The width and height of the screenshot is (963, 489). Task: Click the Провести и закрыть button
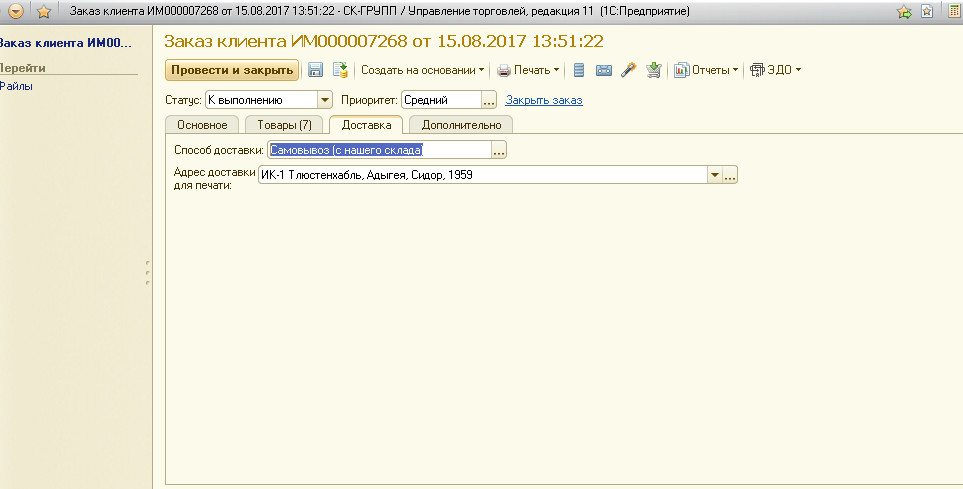(x=232, y=70)
